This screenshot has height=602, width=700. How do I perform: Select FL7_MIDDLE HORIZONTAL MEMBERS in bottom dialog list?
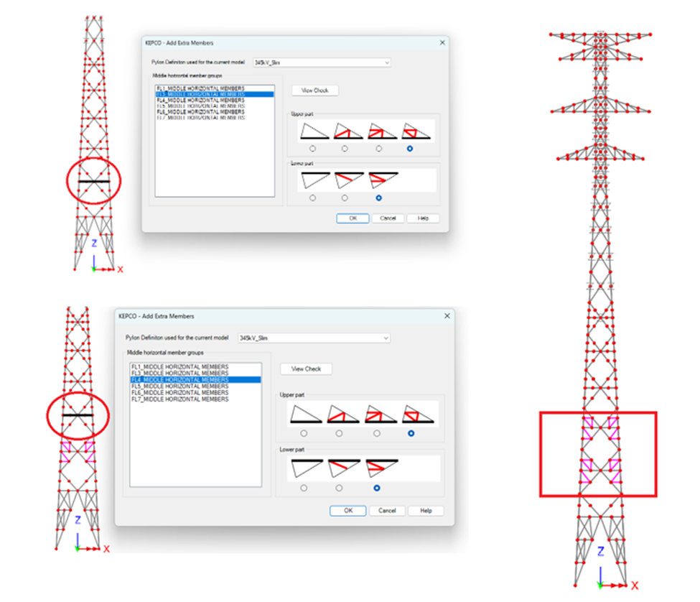pos(179,399)
